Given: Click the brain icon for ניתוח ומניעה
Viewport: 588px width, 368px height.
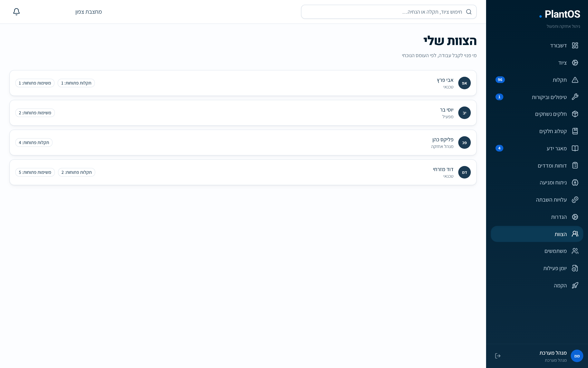Looking at the screenshot, I should click(x=575, y=183).
